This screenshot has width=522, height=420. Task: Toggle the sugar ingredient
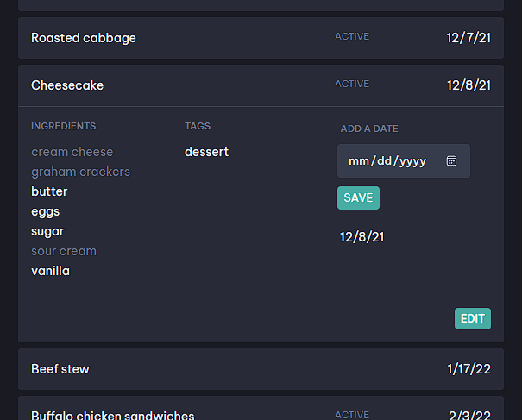coord(47,231)
